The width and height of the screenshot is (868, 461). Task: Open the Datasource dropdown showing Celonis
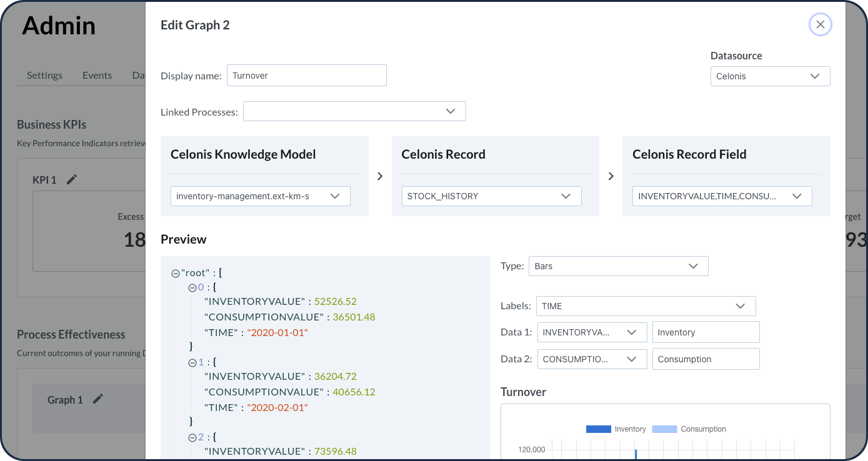[x=770, y=76]
